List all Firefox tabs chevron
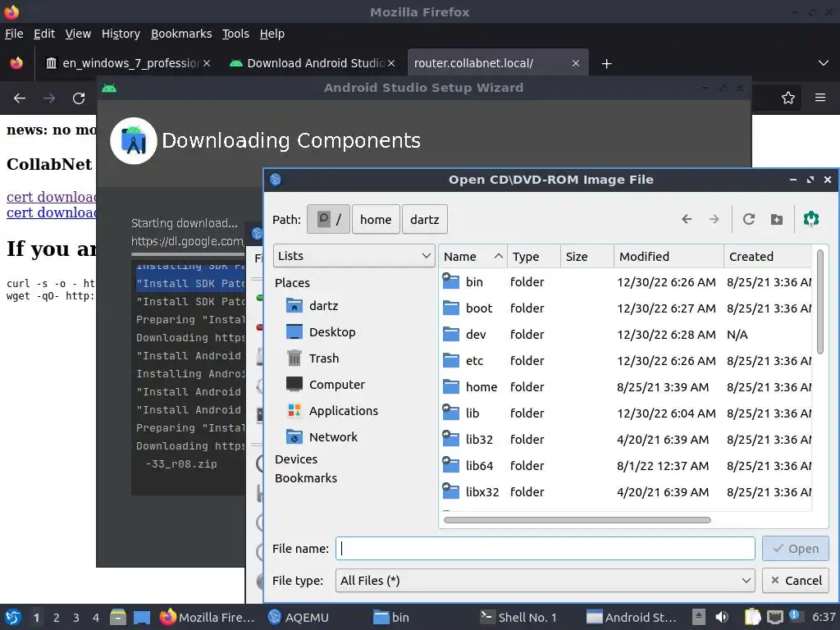Screen dimensions: 840x630 [x=824, y=63]
